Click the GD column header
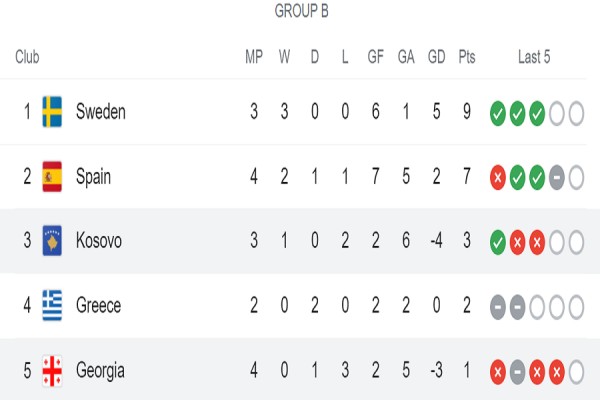Screen dimensions: 600x400 pyautogui.click(x=437, y=57)
